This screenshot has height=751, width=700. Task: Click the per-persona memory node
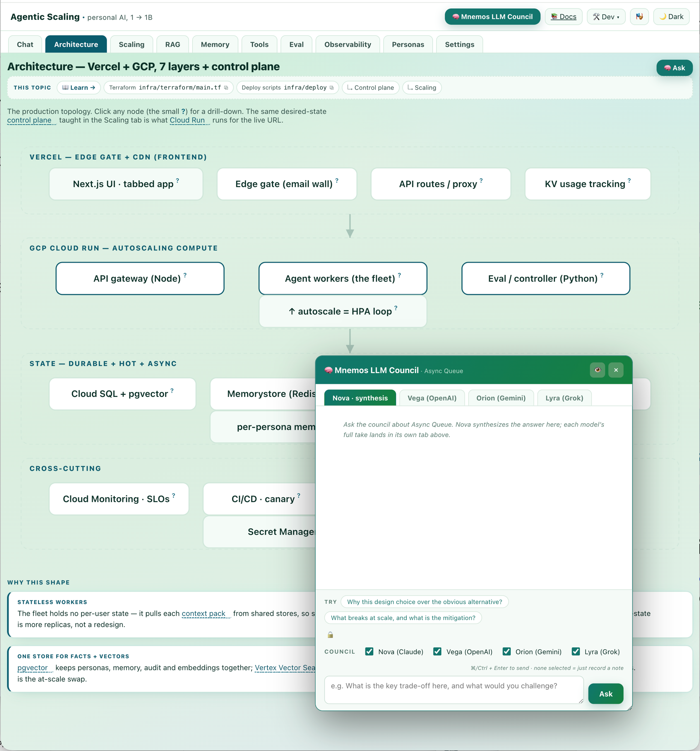tap(263, 427)
